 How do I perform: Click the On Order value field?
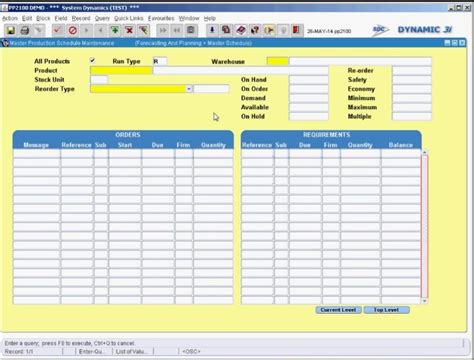tap(309, 89)
